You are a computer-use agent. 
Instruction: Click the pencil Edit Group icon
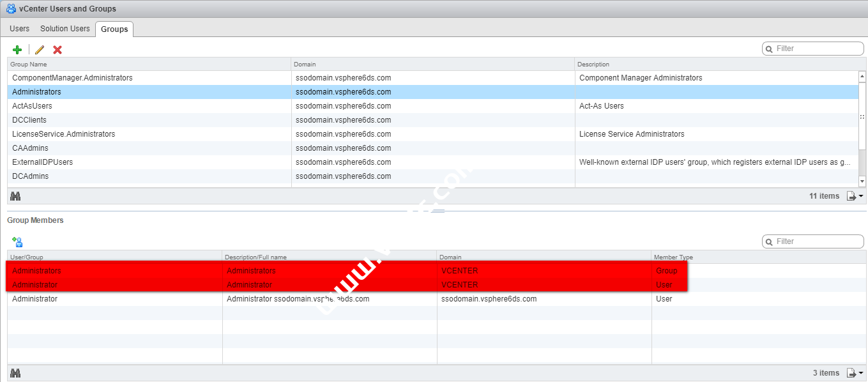[40, 50]
